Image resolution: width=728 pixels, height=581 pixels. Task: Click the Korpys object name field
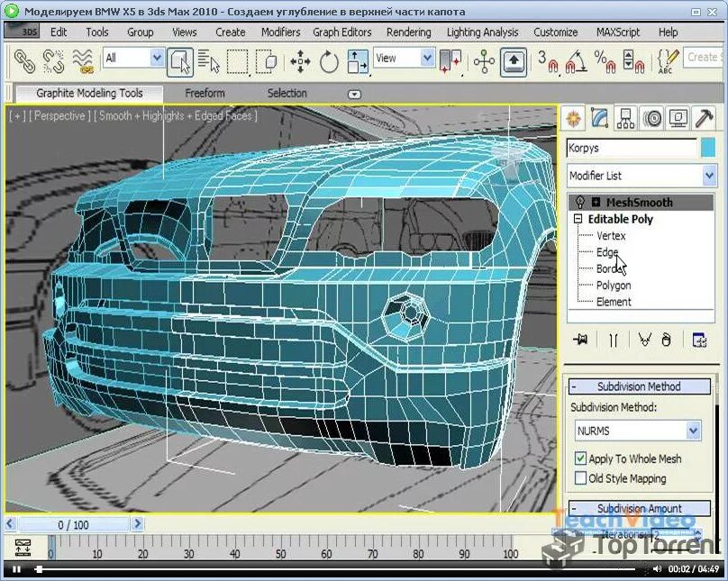pyautogui.click(x=632, y=148)
